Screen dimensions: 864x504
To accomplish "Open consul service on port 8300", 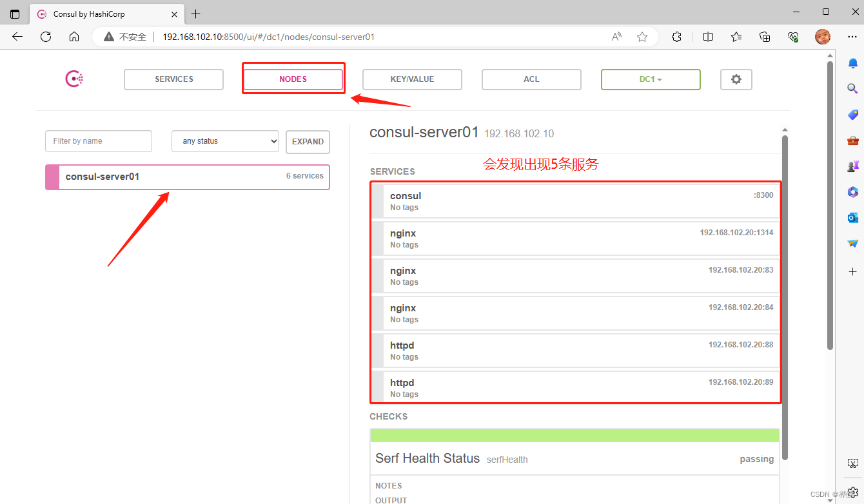I will (x=575, y=201).
